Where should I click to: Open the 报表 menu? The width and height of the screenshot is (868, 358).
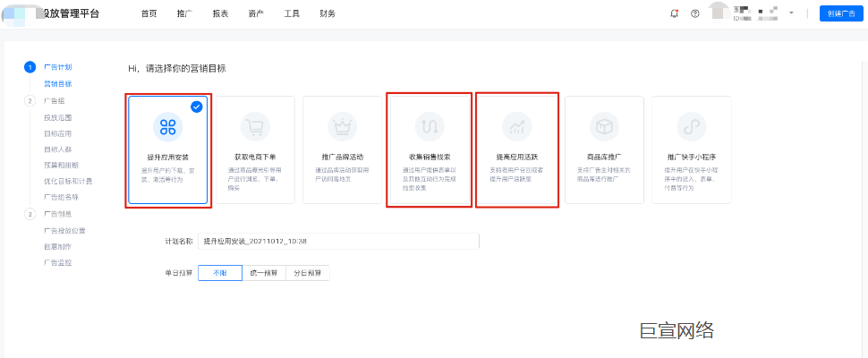click(x=220, y=13)
